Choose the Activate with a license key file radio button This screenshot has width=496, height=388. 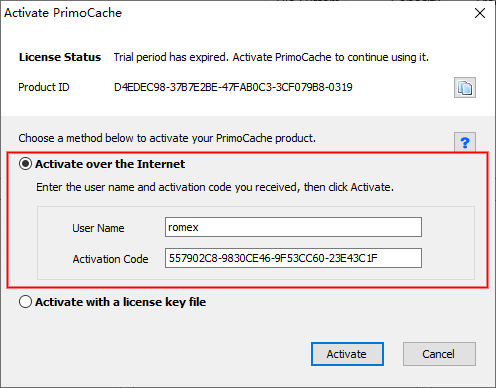click(25, 302)
